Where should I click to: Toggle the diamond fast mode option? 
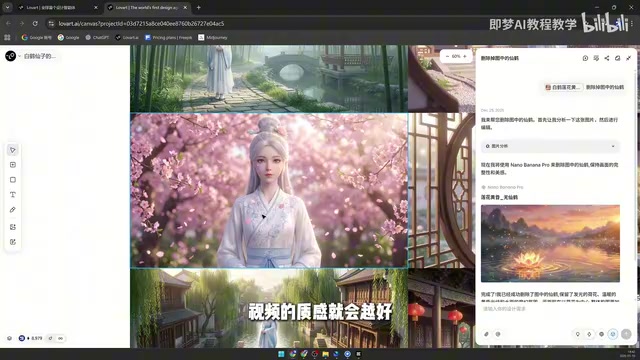589,334
